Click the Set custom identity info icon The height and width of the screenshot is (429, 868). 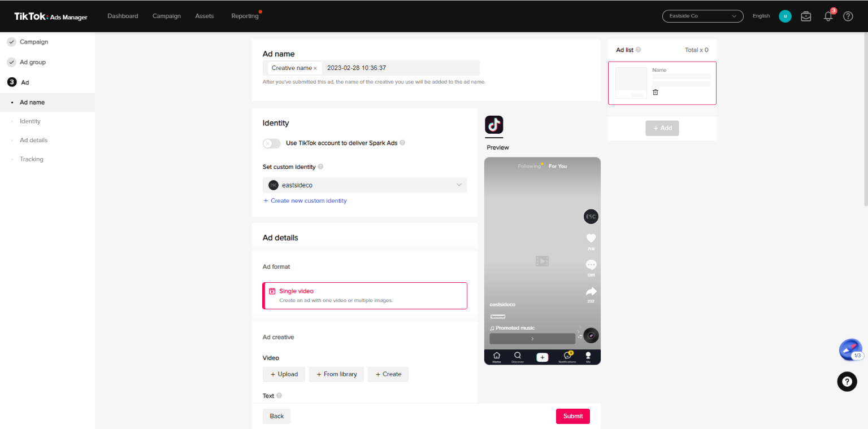pyautogui.click(x=320, y=167)
